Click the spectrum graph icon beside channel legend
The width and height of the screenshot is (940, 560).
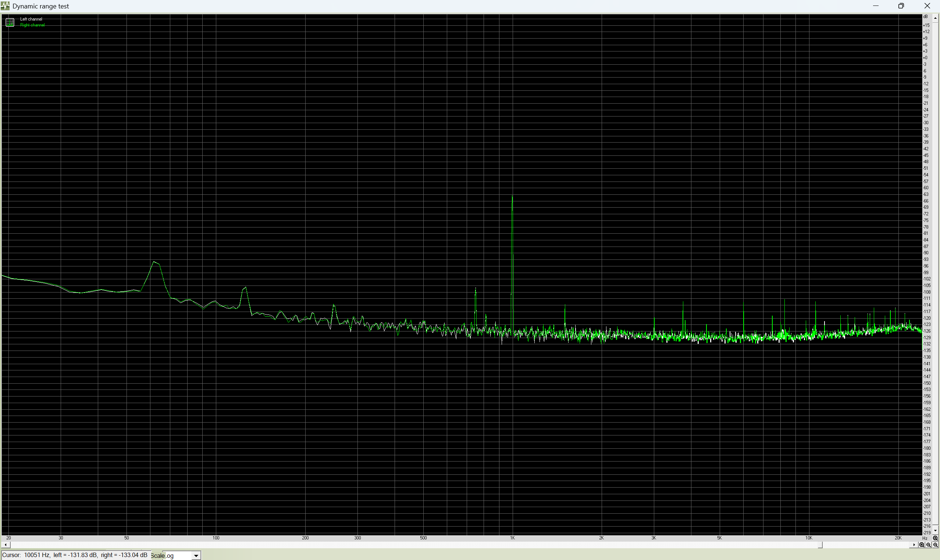pos(10,22)
